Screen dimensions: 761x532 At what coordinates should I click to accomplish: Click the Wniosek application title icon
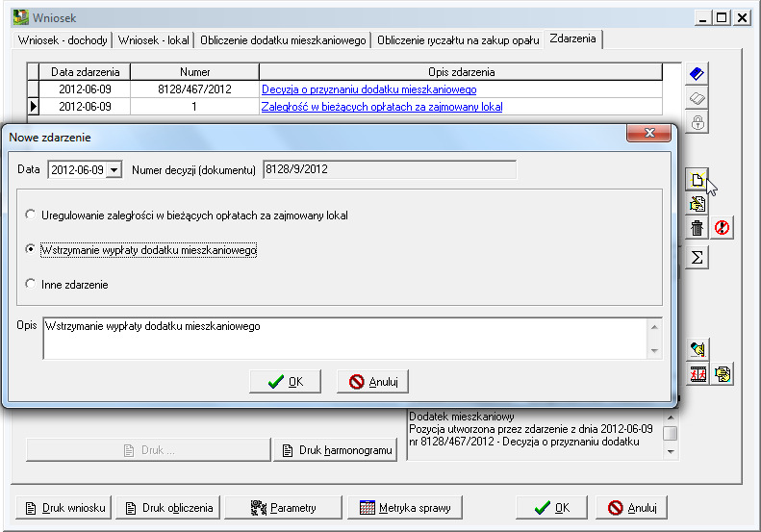(21, 17)
